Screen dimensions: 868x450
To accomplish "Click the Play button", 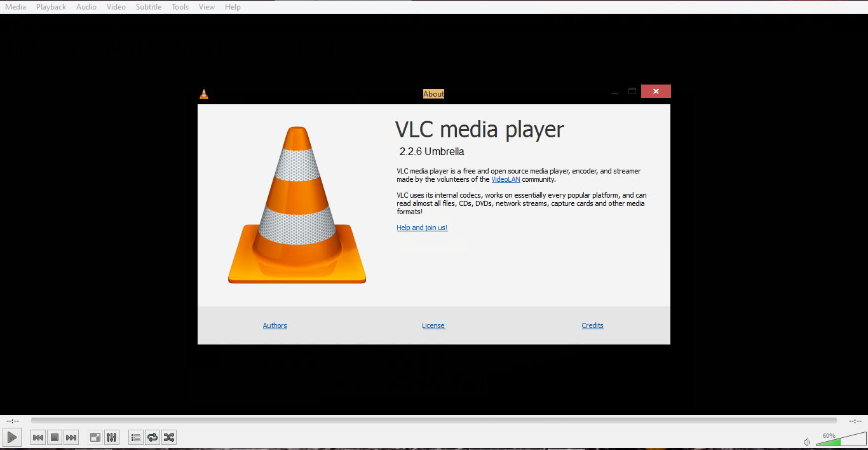I will [12, 437].
